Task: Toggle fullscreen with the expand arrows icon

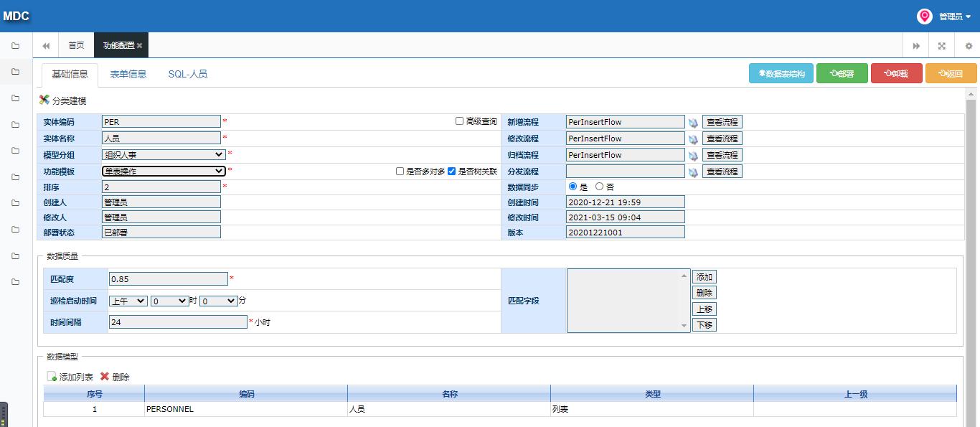Action: coord(942,45)
